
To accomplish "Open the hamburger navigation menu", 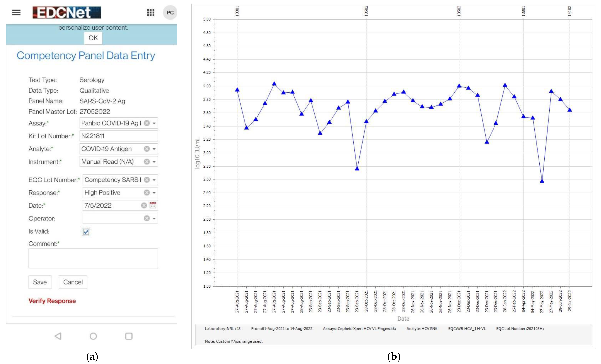I will pos(16,12).
